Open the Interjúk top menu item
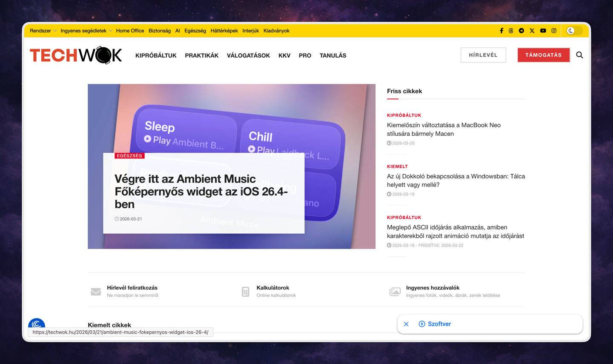This screenshot has height=364, width=613. click(251, 31)
